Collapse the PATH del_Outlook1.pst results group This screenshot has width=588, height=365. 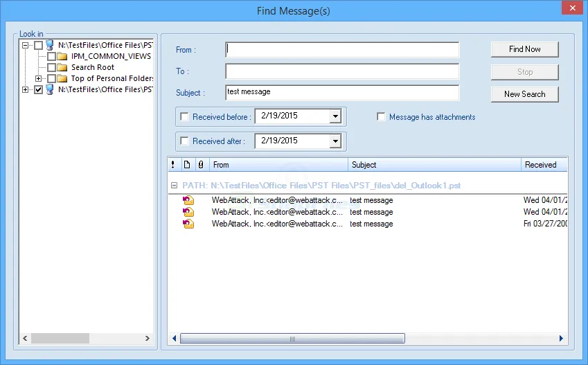pyautogui.click(x=174, y=186)
